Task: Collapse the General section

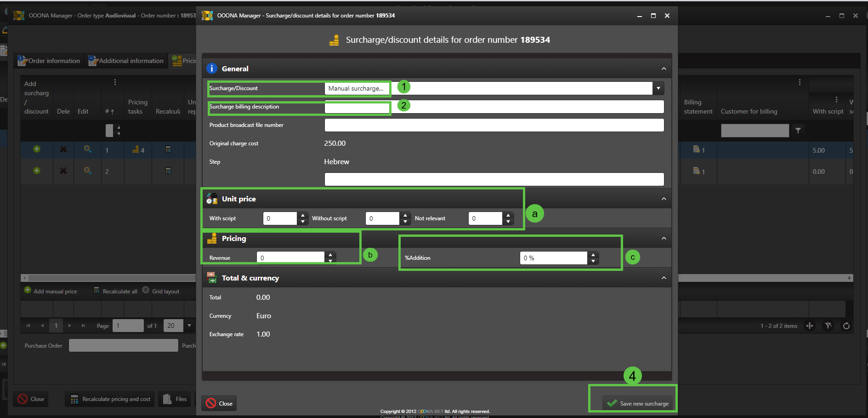Action: coord(664,69)
